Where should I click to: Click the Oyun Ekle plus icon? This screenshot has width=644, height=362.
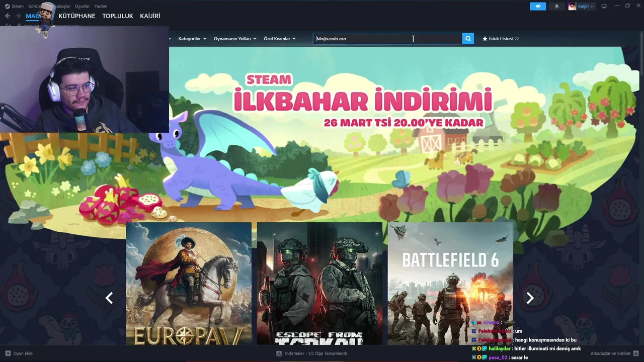click(x=8, y=353)
